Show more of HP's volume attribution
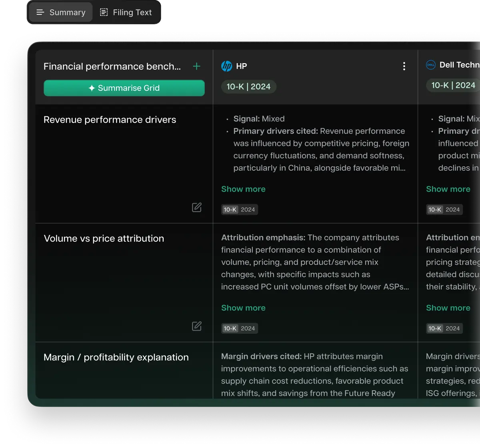The width and height of the screenshot is (480, 448). click(x=243, y=308)
